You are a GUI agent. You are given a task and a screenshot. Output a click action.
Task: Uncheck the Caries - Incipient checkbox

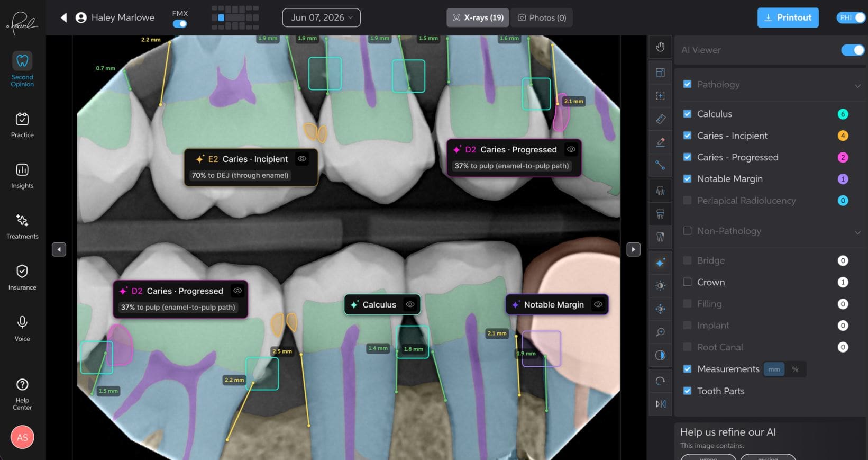pos(687,136)
